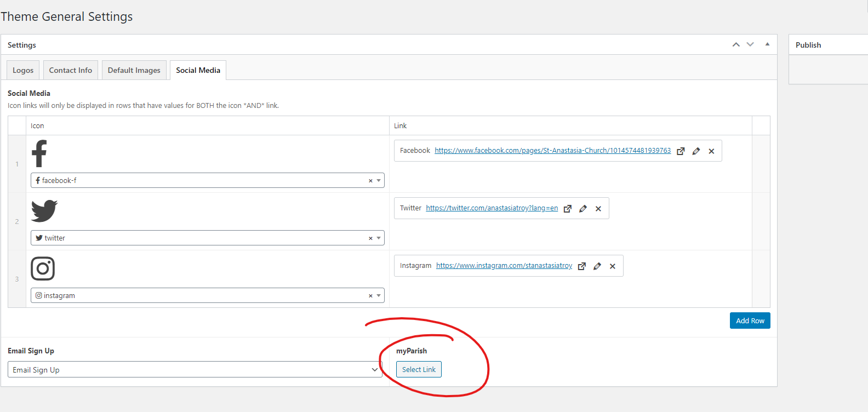
Task: Expand the Email Sign Up select box
Action: tap(195, 370)
